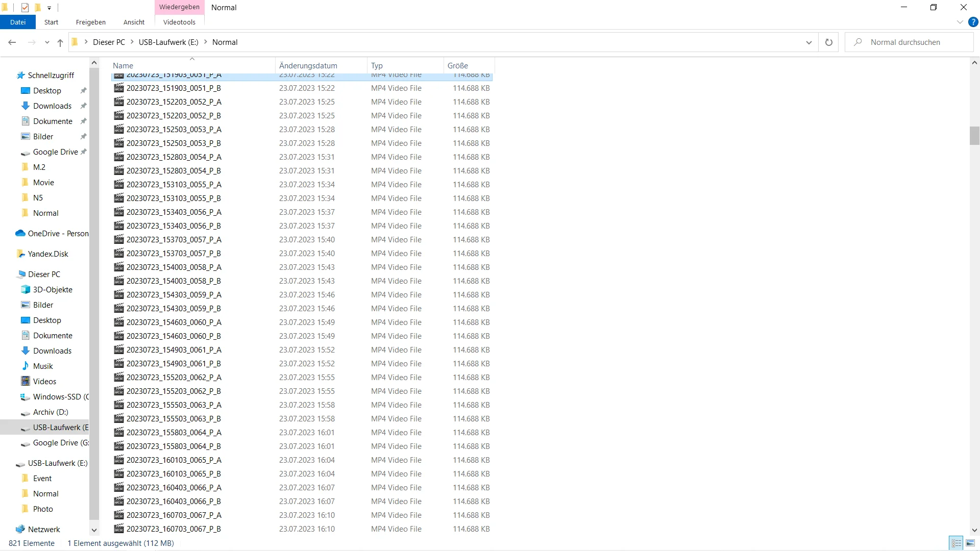
Task: Open the Datei menu
Action: 18,22
